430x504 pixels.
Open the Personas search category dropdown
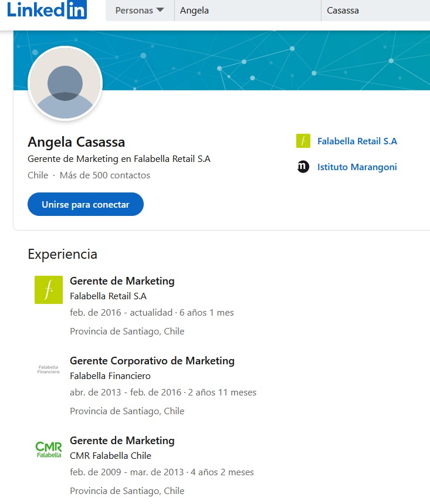pos(140,11)
